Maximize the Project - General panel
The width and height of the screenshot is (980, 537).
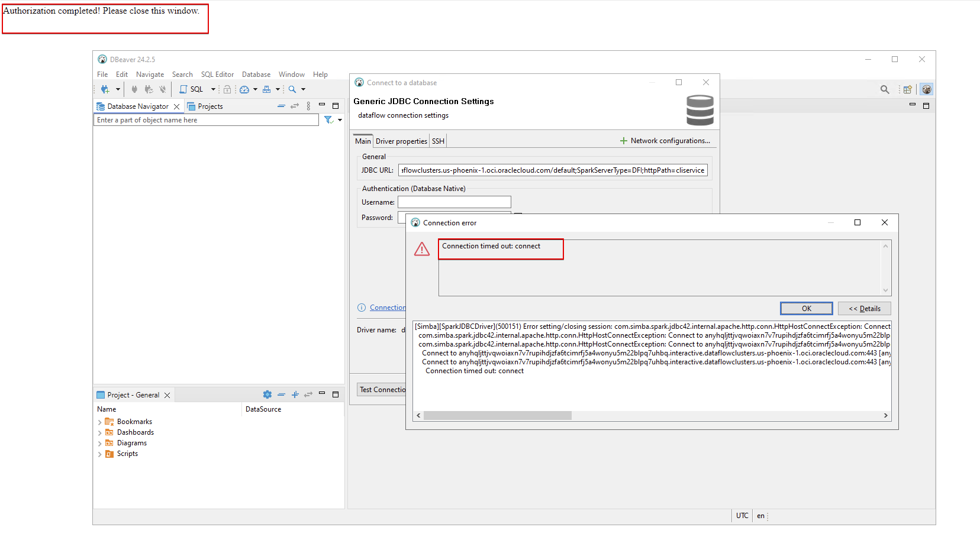click(x=336, y=394)
